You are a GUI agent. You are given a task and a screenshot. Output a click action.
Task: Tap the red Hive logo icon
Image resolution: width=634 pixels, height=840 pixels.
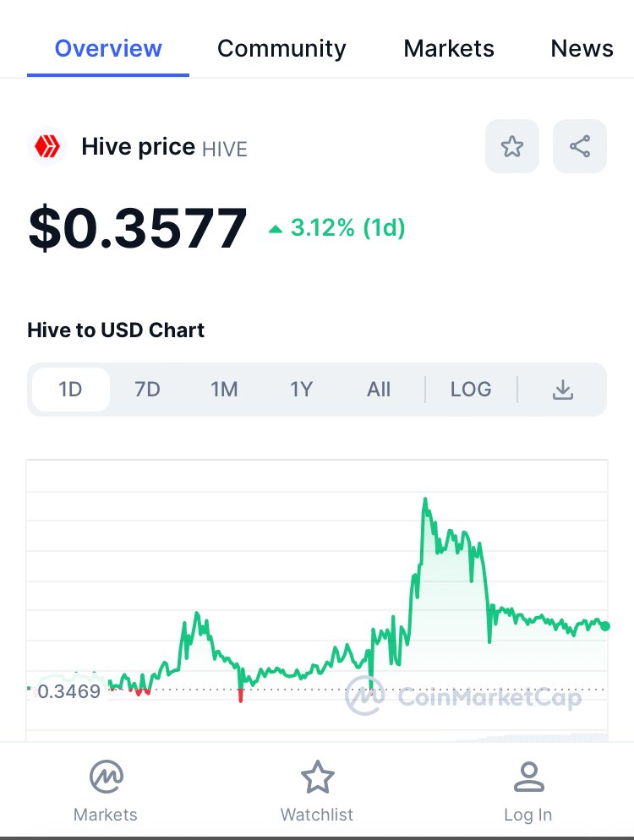point(47,146)
